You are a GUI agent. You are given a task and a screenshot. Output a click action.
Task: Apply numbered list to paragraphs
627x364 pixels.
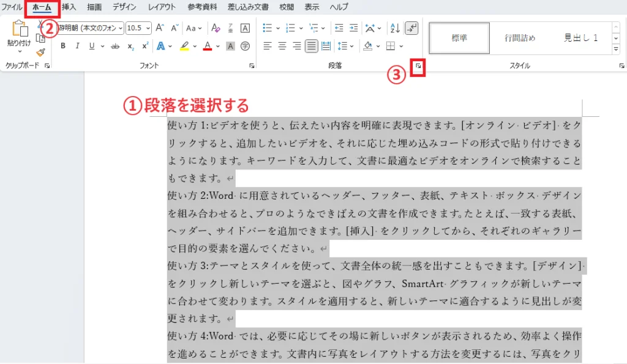coord(290,28)
